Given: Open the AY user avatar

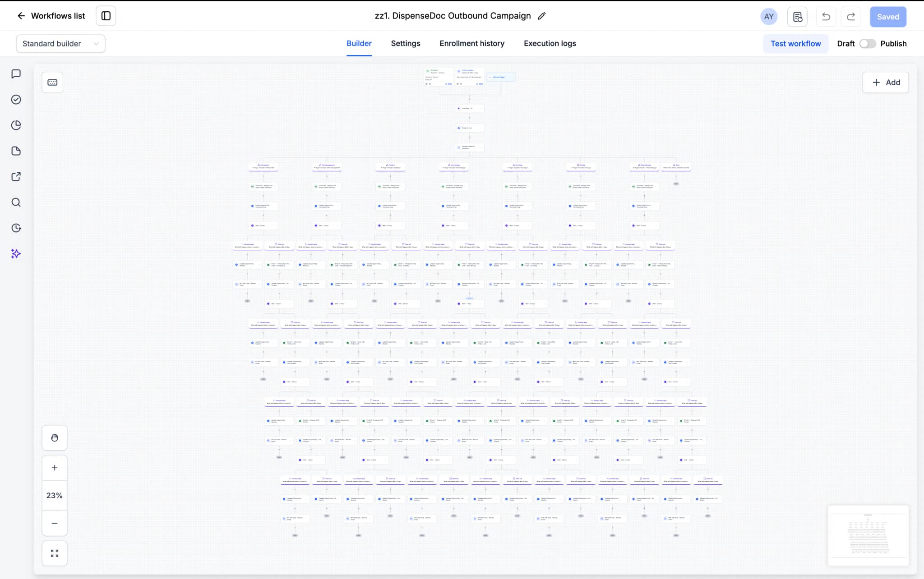Looking at the screenshot, I should pyautogui.click(x=769, y=17).
